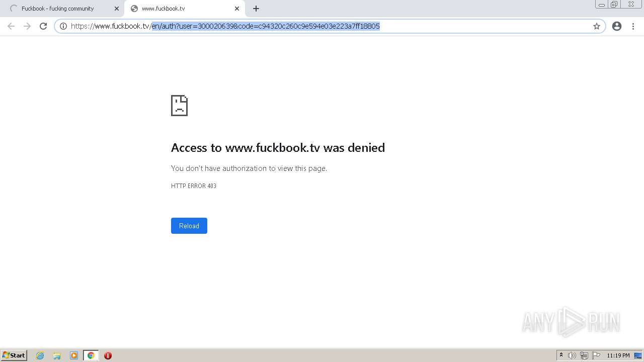Click the Chrome taskbar icon
Viewport: 644px width, 362px height.
pyautogui.click(x=91, y=355)
